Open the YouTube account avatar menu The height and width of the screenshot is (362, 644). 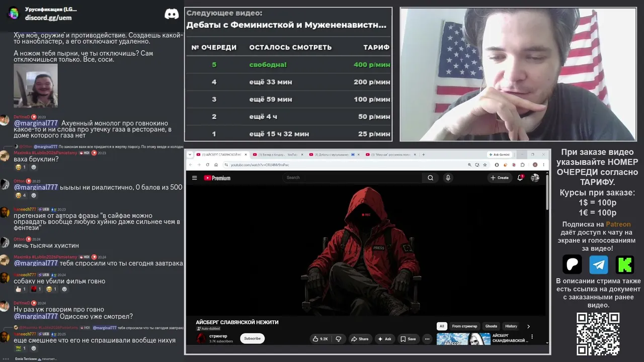click(x=535, y=177)
